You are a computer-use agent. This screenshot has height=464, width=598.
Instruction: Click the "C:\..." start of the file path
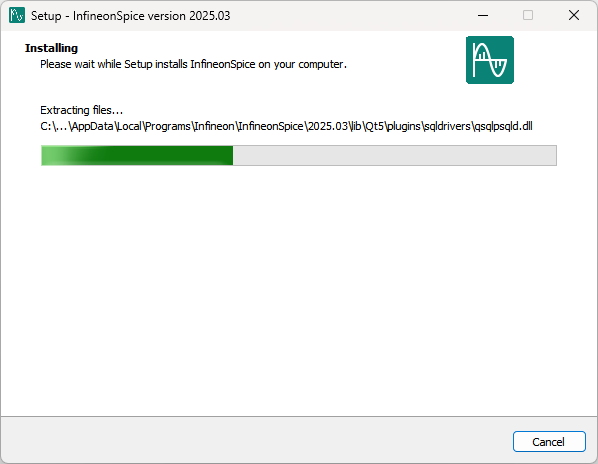pos(54,126)
